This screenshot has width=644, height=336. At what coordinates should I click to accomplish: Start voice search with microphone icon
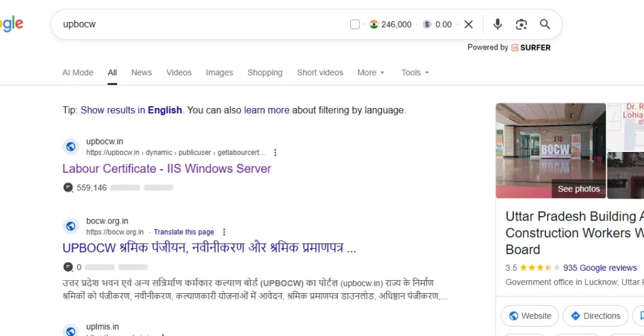[x=497, y=24]
